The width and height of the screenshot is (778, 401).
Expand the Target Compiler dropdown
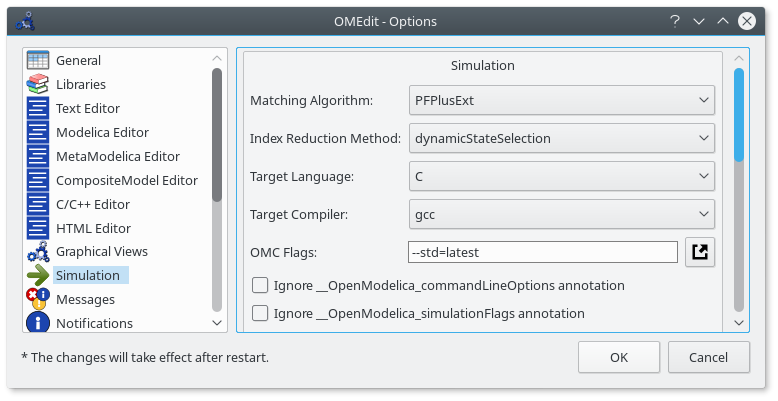pos(561,214)
